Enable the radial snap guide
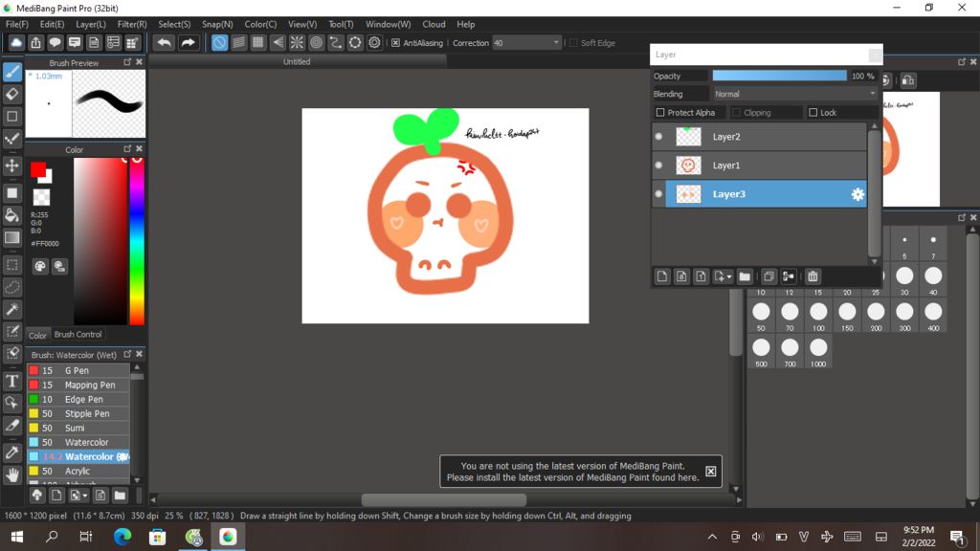Image resolution: width=980 pixels, height=551 pixels. [x=297, y=42]
